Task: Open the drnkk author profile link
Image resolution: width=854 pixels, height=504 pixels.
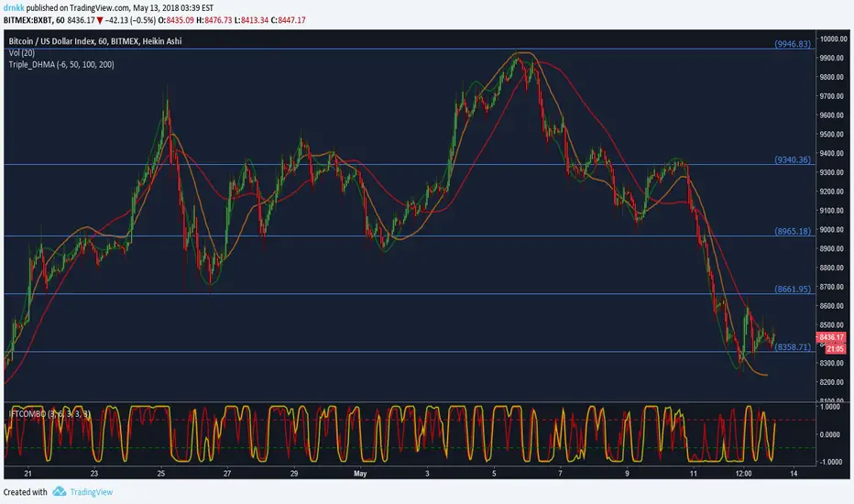Action: 14,8
